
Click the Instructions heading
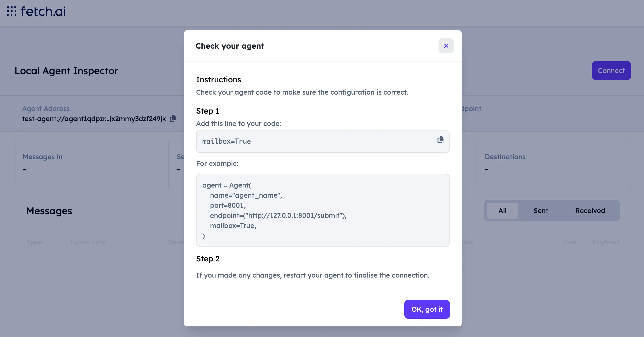pyautogui.click(x=219, y=79)
